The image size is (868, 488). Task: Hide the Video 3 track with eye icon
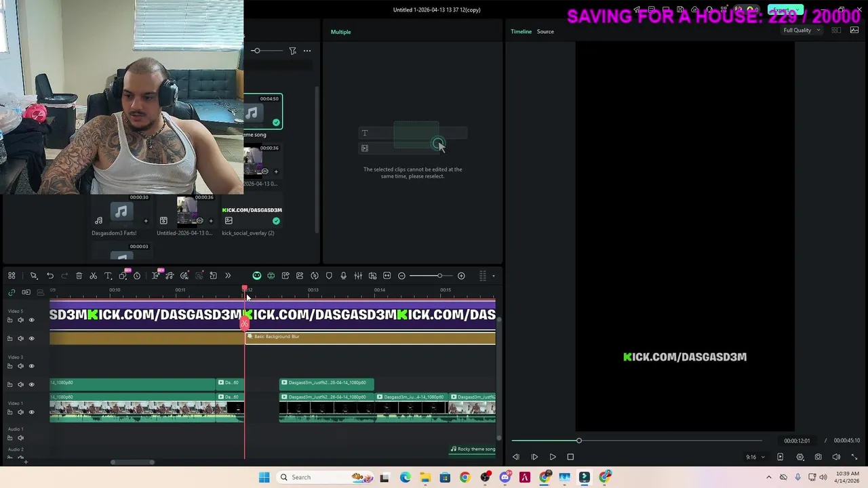tap(31, 366)
